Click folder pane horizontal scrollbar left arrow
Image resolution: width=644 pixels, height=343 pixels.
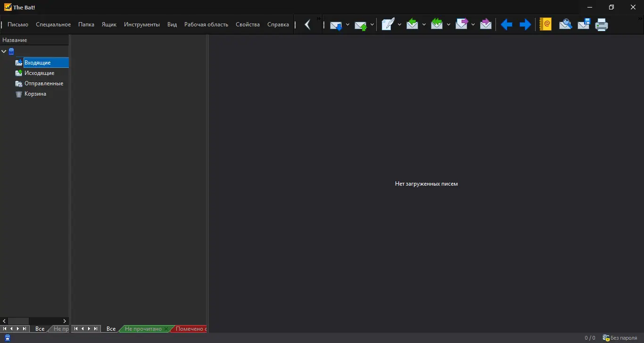click(4, 321)
